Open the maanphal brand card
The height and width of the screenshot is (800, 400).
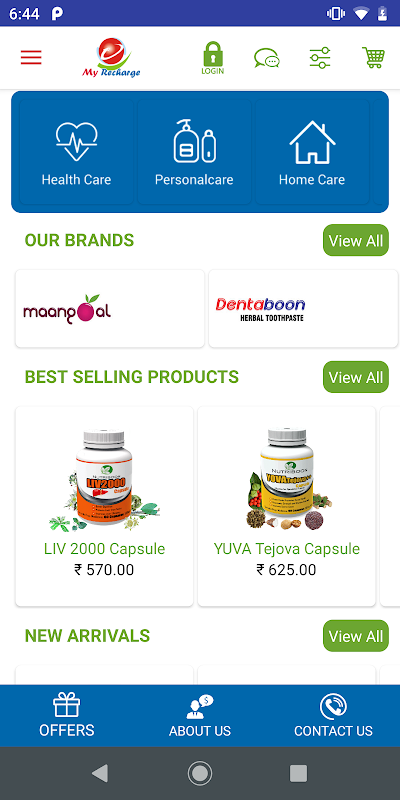tap(110, 309)
